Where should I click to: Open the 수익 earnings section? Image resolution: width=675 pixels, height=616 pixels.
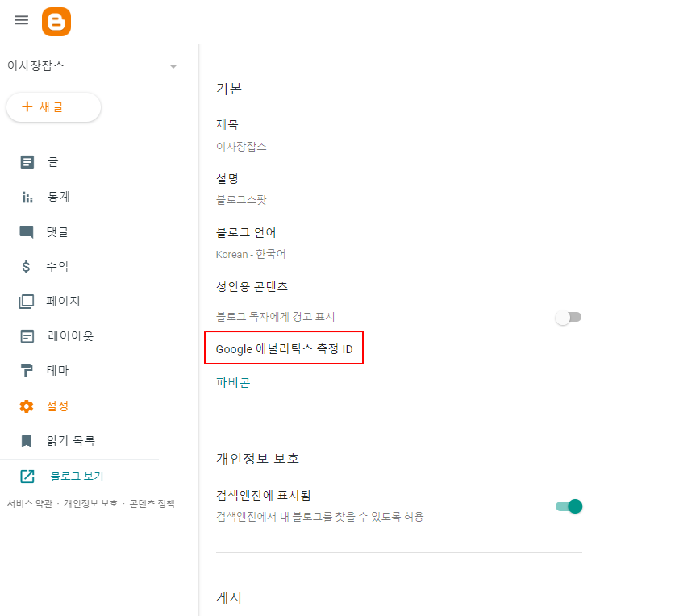tap(57, 266)
